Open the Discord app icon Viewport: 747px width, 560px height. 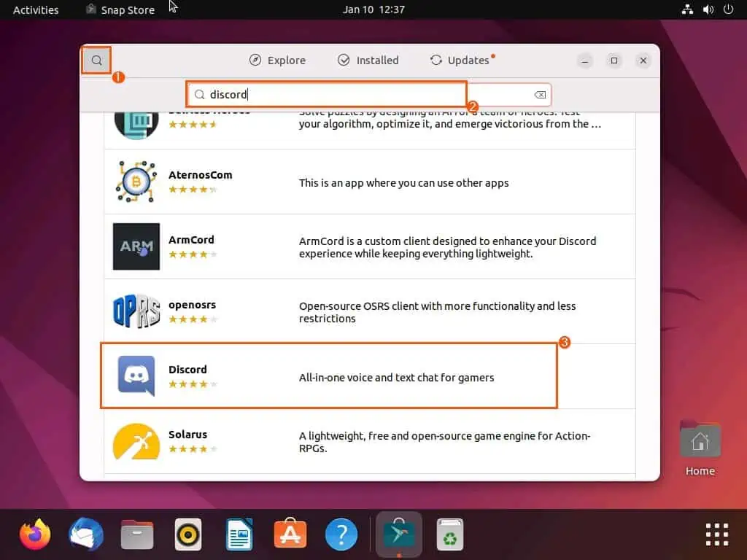[136, 376]
